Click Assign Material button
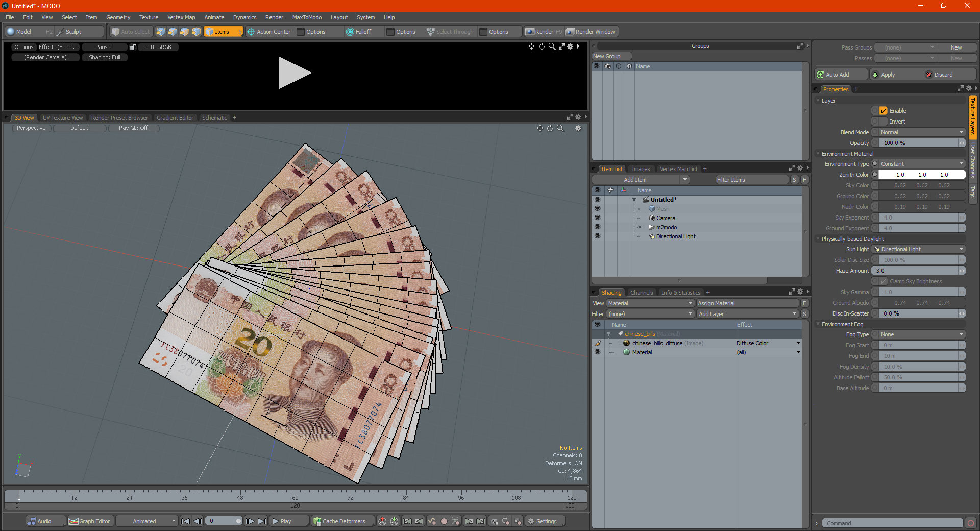 coord(747,303)
